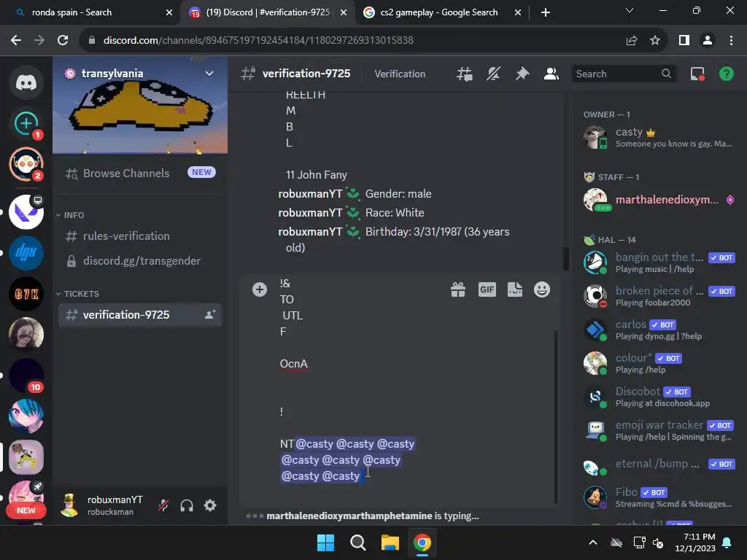Image resolution: width=747 pixels, height=560 pixels.
Task: Toggle microphone mute in user panel
Action: pos(163,505)
